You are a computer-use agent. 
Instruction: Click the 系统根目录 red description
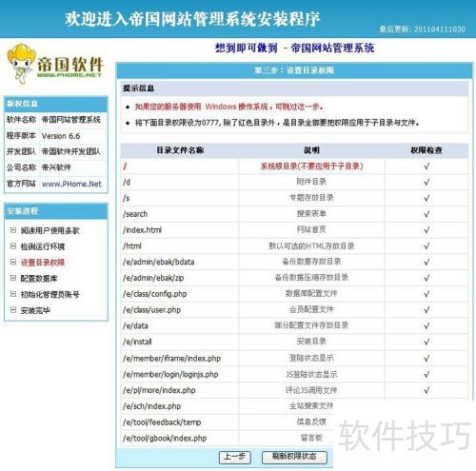311,167
